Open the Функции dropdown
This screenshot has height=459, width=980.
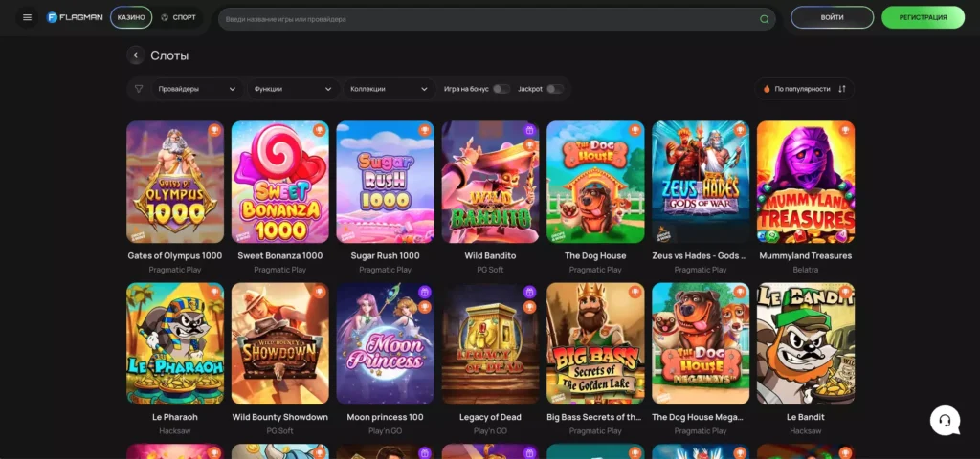[293, 89]
